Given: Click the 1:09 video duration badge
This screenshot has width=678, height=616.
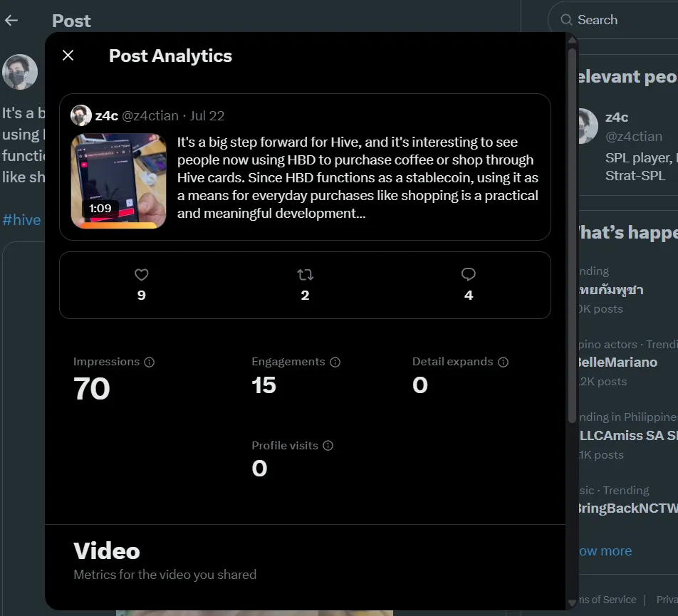Looking at the screenshot, I should [100, 209].
